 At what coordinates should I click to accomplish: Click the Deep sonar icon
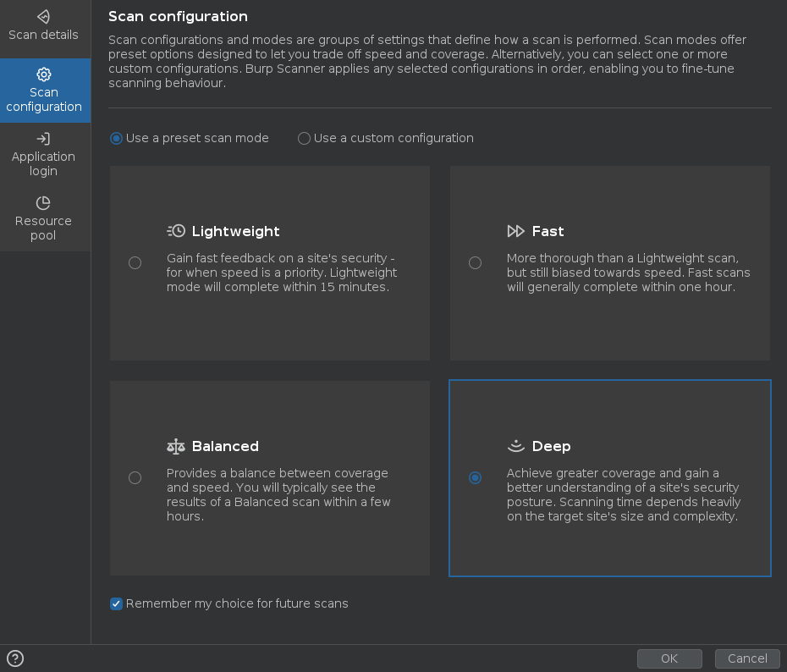tap(515, 446)
